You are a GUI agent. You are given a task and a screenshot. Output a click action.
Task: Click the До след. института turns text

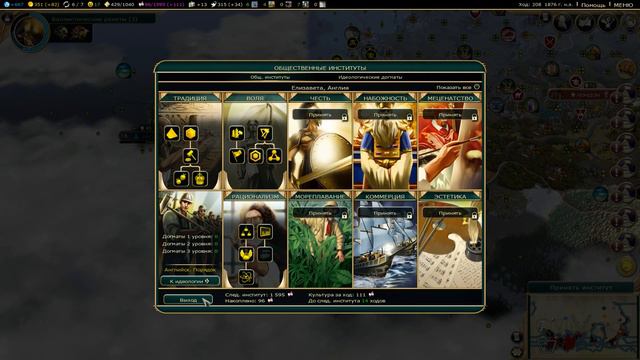347,301
